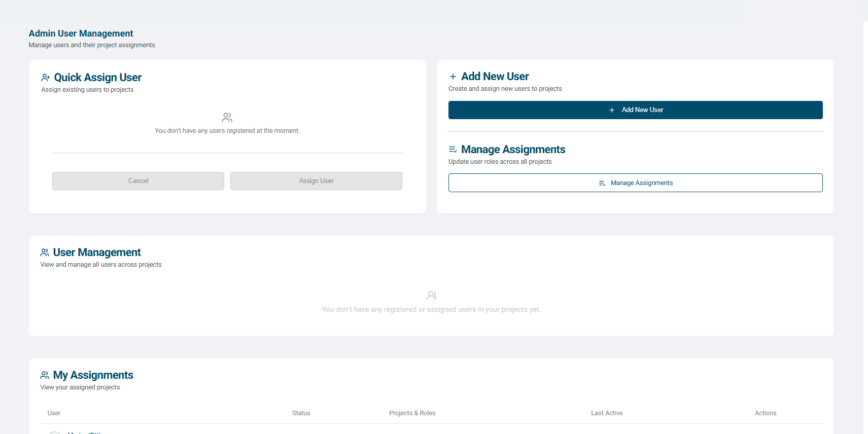The width and height of the screenshot is (868, 434).
Task: Click the Last Active column header
Action: tap(607, 413)
